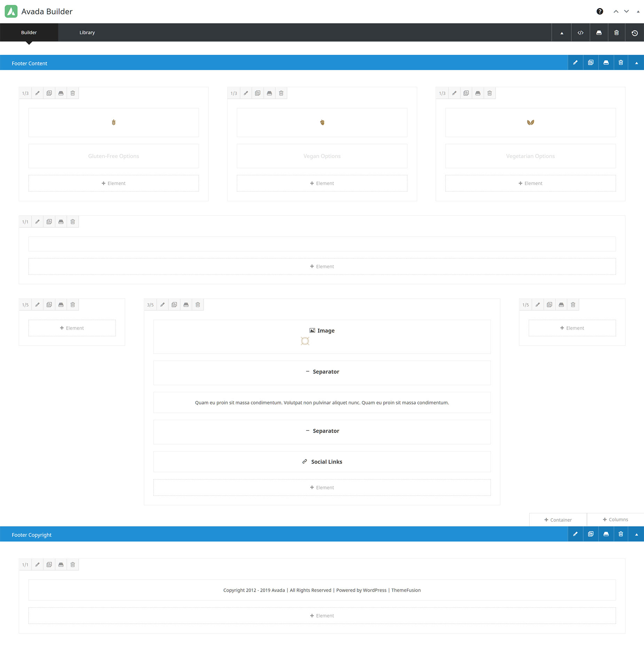The height and width of the screenshot is (653, 644).
Task: Select the acorn icon element
Action: click(x=322, y=123)
